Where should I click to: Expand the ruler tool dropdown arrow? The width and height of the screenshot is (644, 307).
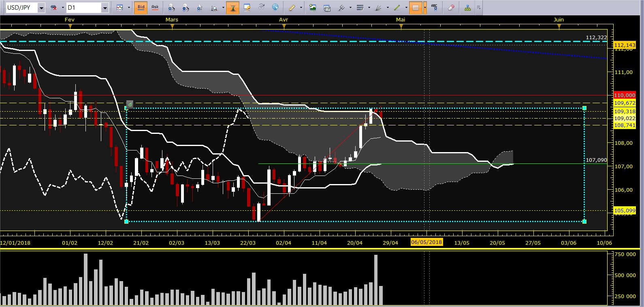click(x=301, y=8)
